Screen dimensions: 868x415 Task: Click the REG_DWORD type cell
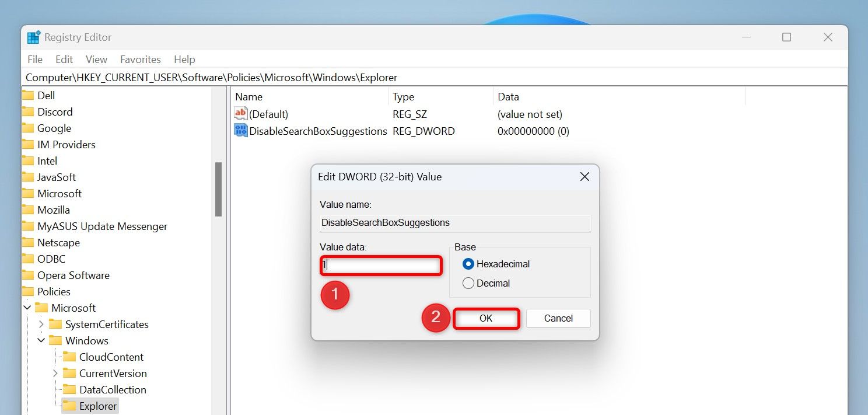coord(423,131)
